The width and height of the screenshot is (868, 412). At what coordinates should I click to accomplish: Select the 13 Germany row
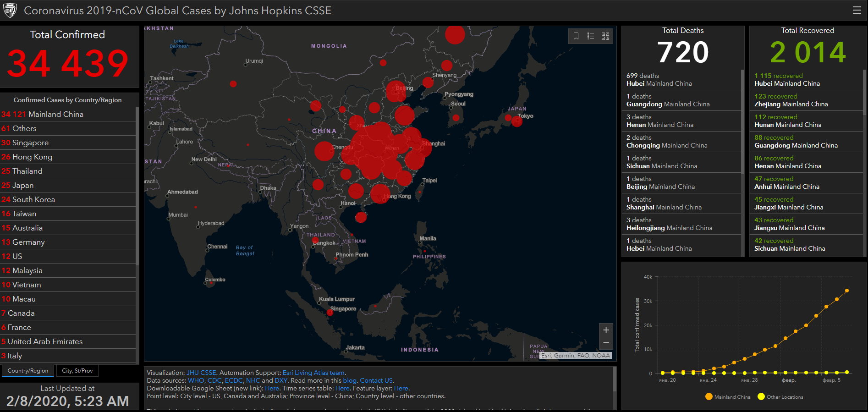point(68,242)
